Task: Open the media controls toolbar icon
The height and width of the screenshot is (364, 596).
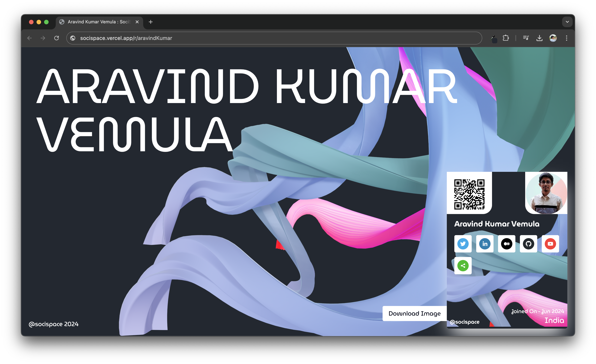Action: (x=526, y=38)
